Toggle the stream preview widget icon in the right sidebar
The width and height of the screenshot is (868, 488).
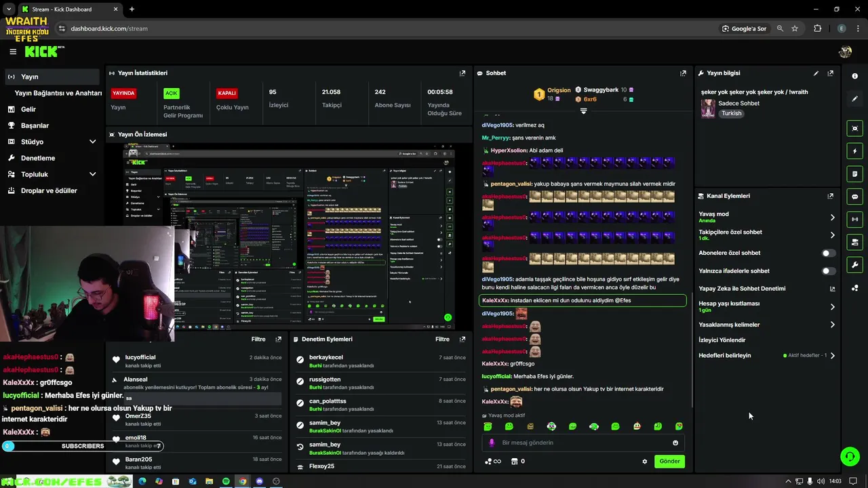[854, 128]
